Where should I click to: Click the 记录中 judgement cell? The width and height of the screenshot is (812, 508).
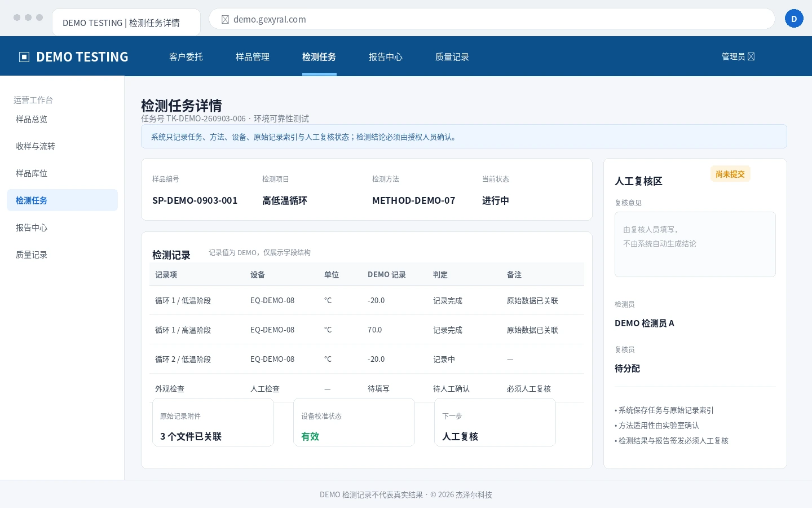point(444,360)
